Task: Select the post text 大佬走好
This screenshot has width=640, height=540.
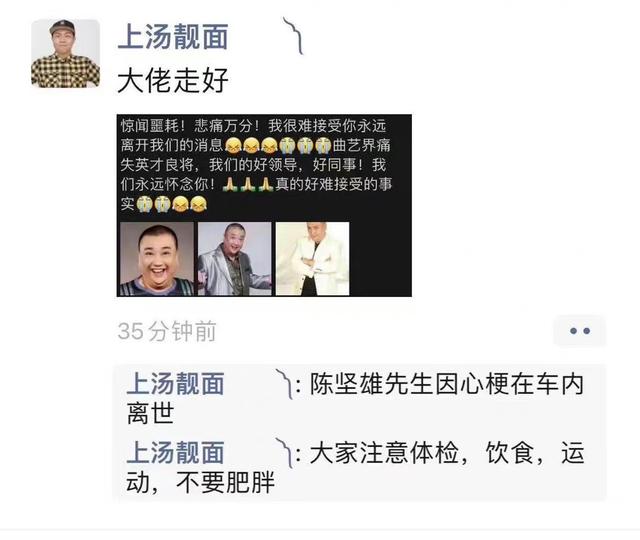Action: pos(173,80)
